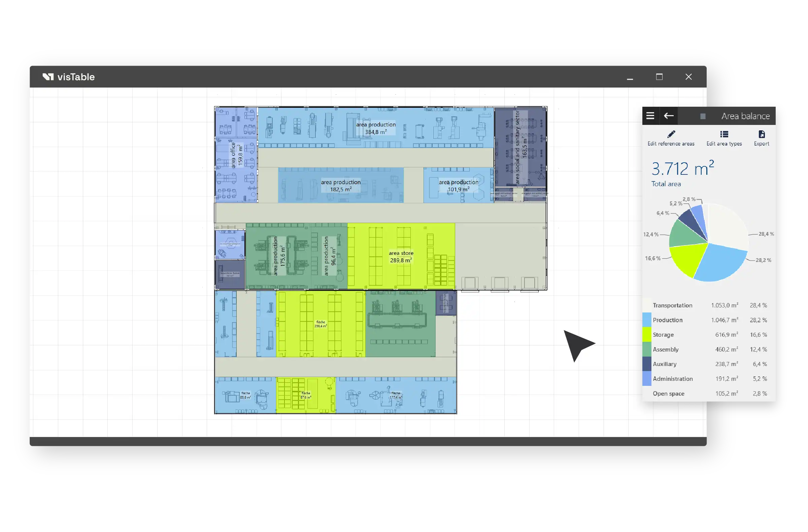Viewport: 808px width, 532px height.
Task: Click the Edit area types label
Action: [724, 144]
